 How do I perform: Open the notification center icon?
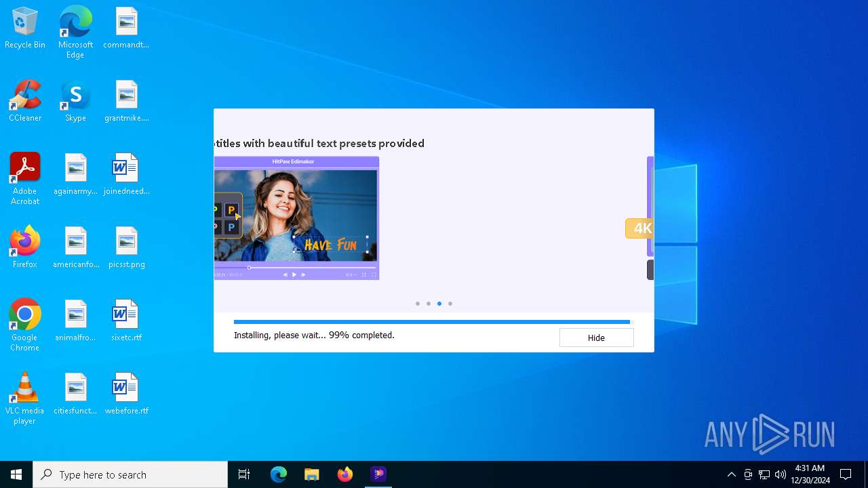click(x=846, y=474)
